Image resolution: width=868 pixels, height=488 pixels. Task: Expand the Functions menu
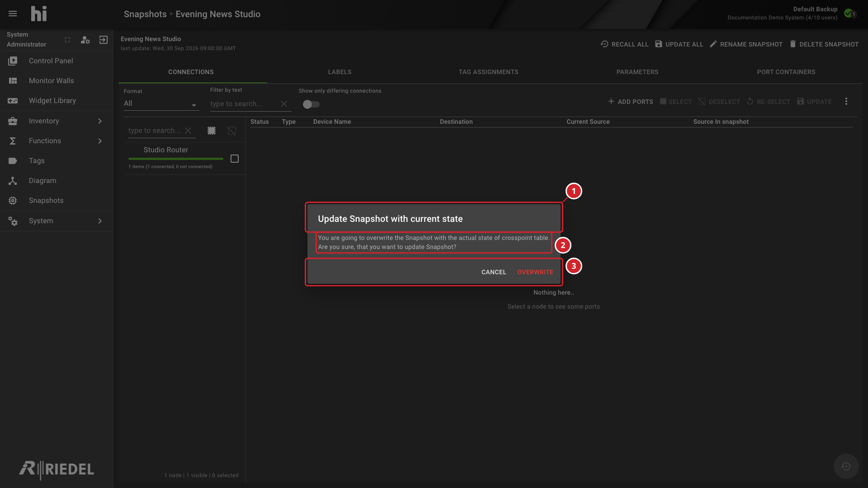56,141
